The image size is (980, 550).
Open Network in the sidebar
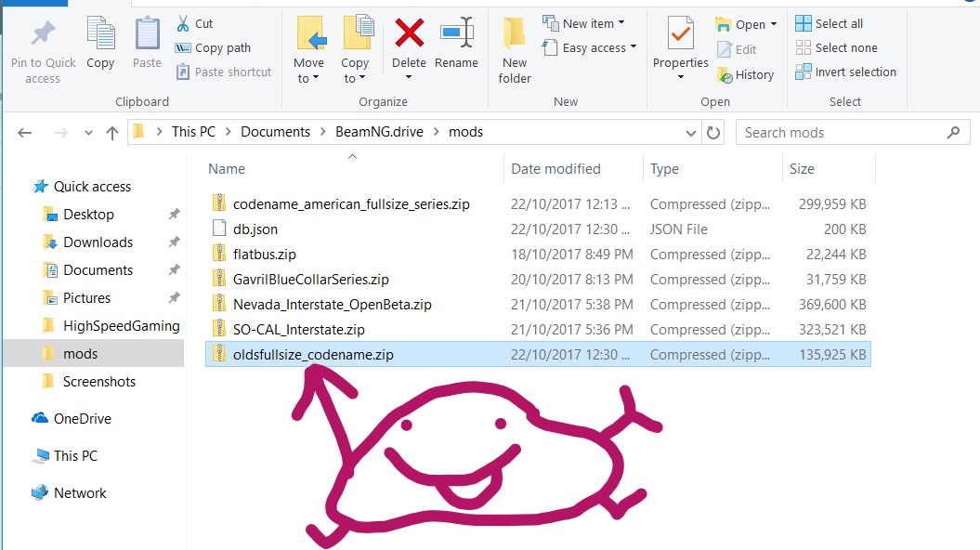click(x=70, y=493)
